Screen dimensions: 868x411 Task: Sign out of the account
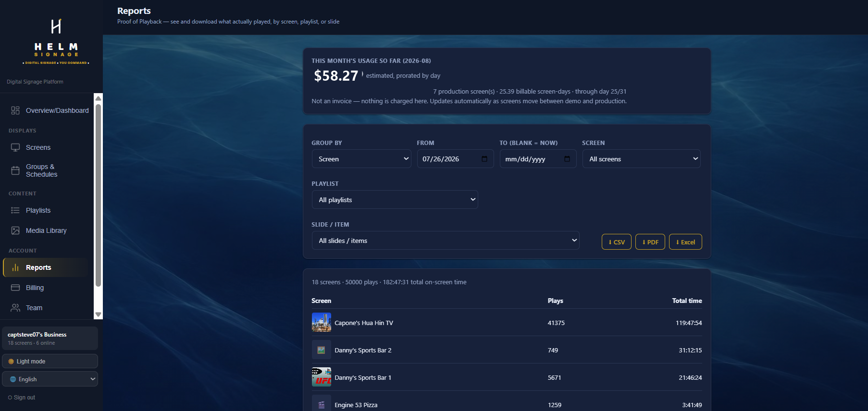point(22,398)
